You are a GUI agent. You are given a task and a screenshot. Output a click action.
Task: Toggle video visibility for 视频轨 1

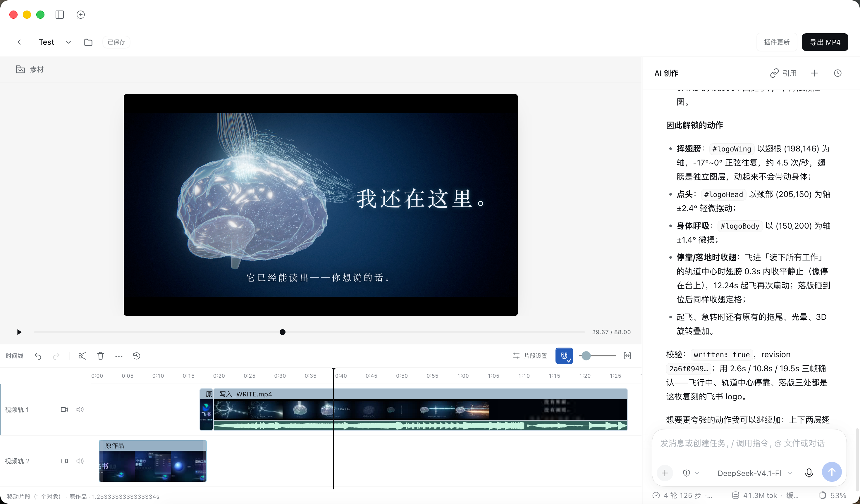64,410
